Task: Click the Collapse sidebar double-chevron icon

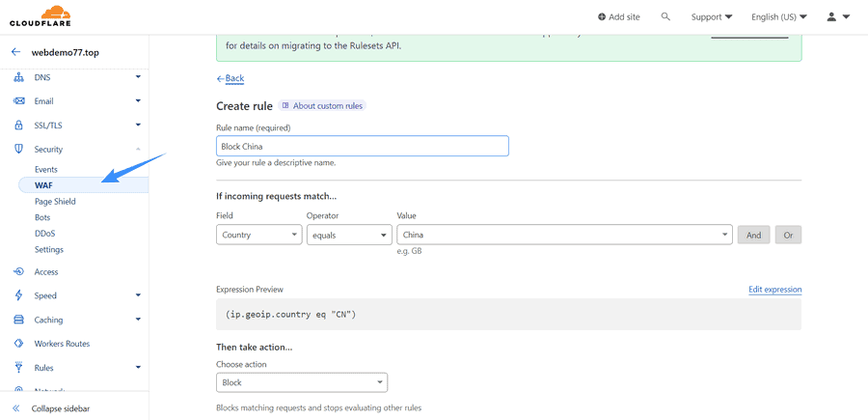Action: pyautogui.click(x=16, y=409)
